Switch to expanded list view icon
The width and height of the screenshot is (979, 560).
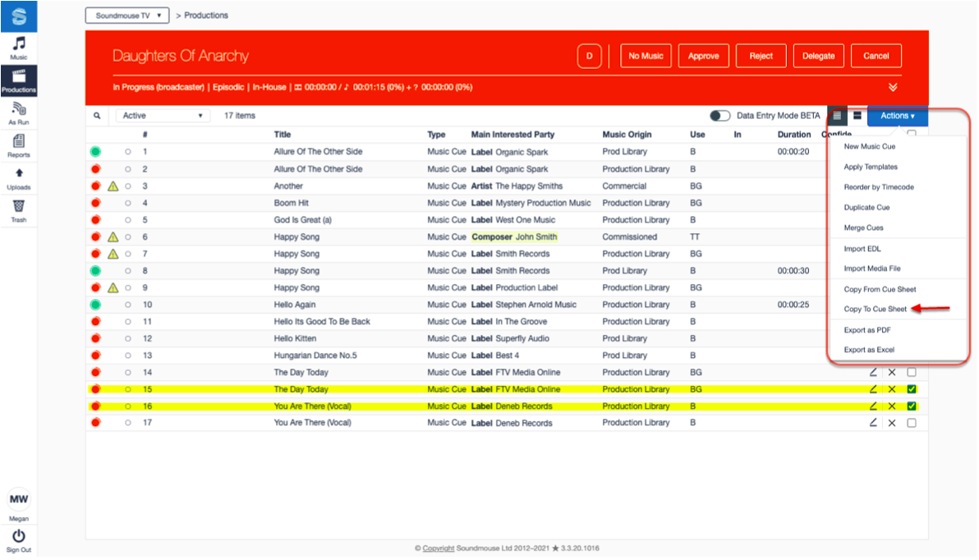(x=857, y=116)
